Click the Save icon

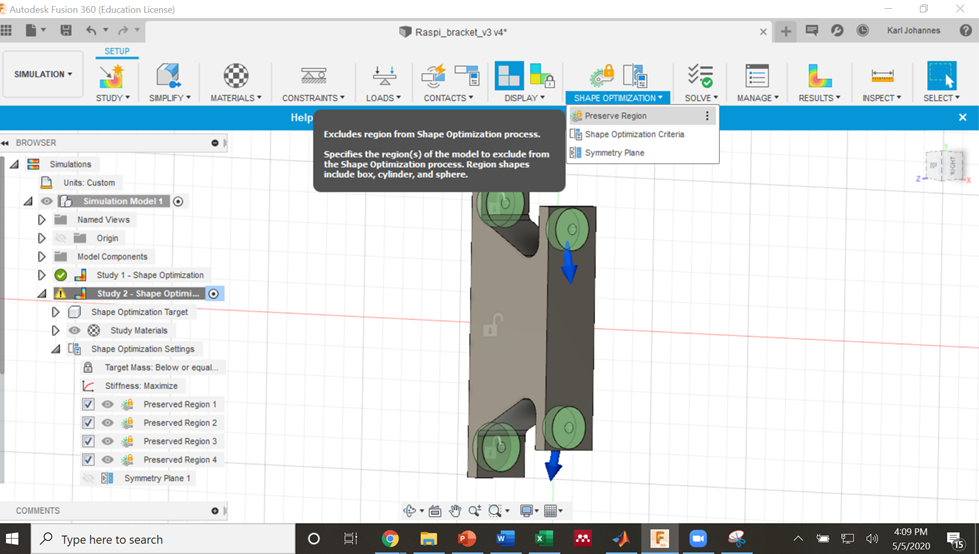(66, 30)
